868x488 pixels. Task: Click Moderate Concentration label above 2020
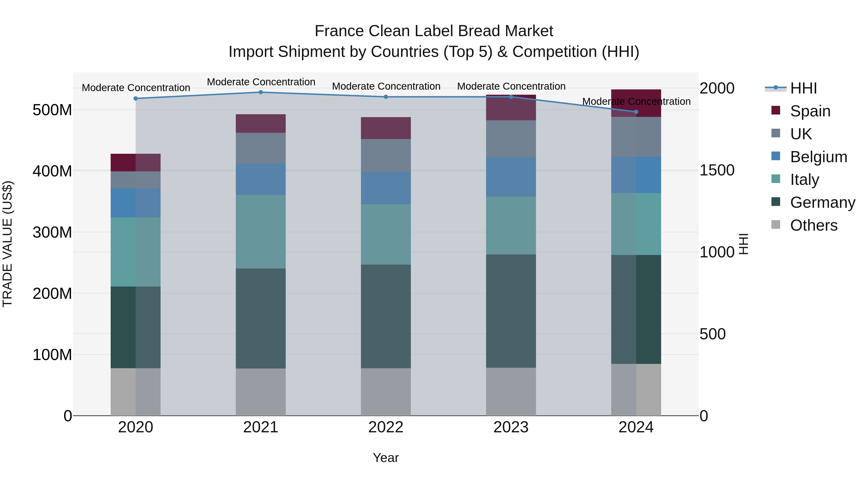pyautogui.click(x=136, y=87)
